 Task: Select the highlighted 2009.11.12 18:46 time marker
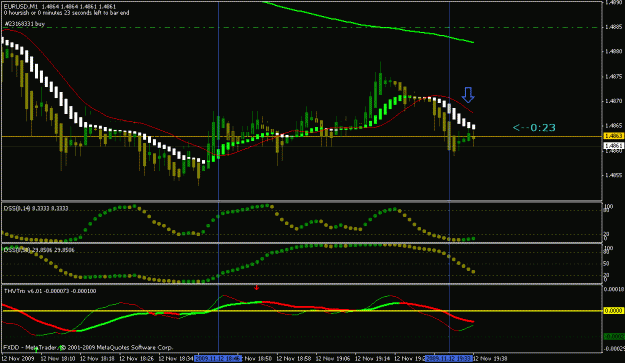218,358
